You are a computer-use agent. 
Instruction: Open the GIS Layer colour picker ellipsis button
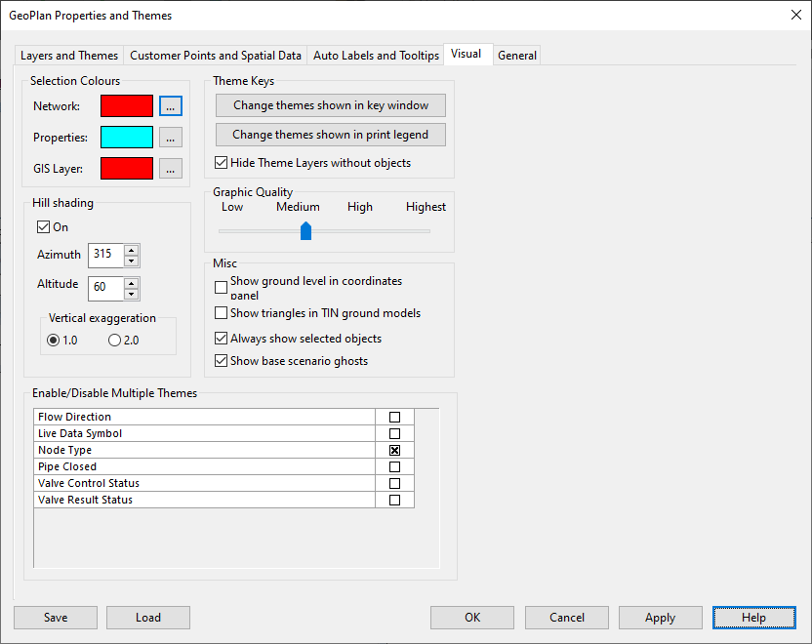click(171, 168)
